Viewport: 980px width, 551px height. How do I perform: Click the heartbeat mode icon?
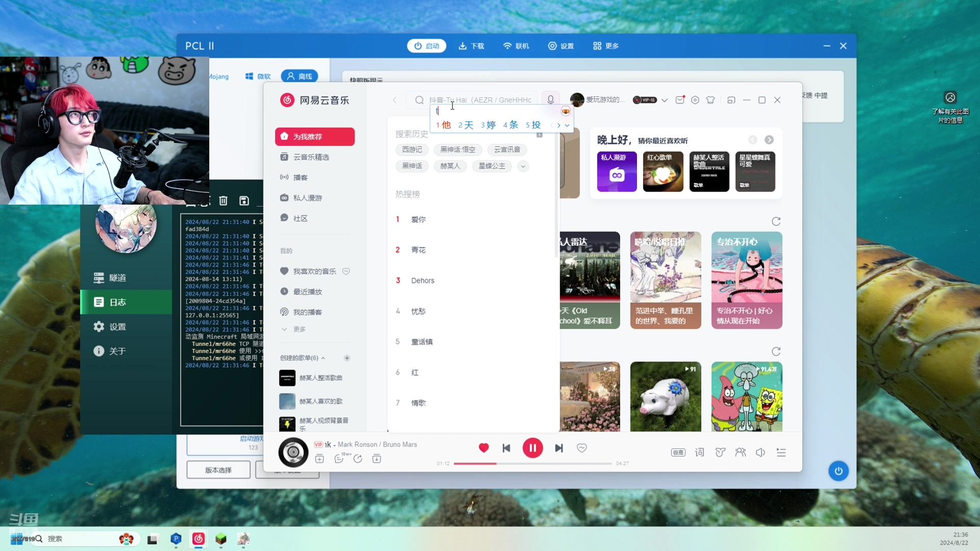(582, 448)
